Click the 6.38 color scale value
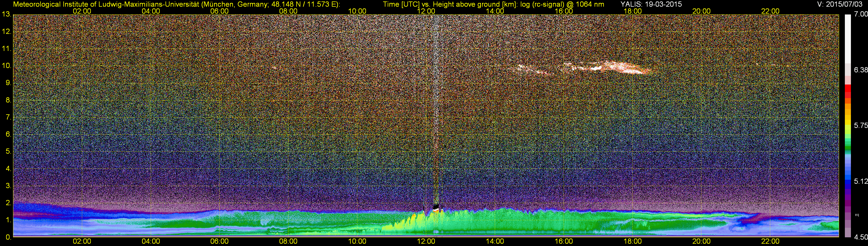The height and width of the screenshot is (246, 868). (861, 70)
